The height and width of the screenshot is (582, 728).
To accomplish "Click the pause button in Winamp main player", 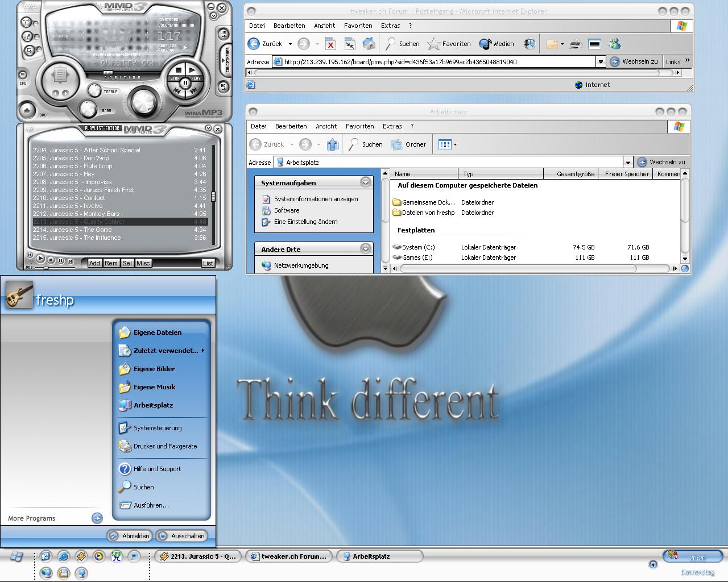I will click(x=185, y=84).
